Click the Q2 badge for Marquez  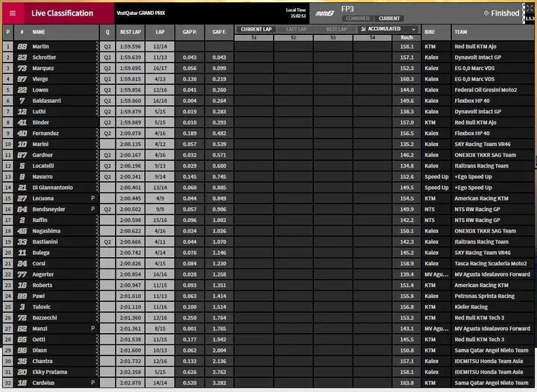pos(107,69)
